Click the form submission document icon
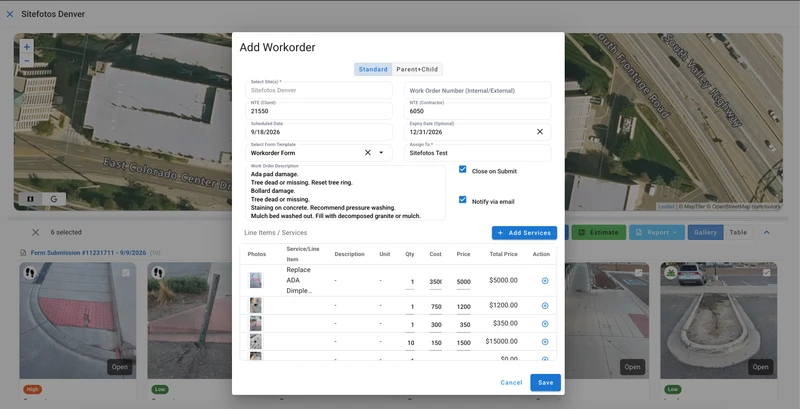The image size is (800, 409). point(23,253)
